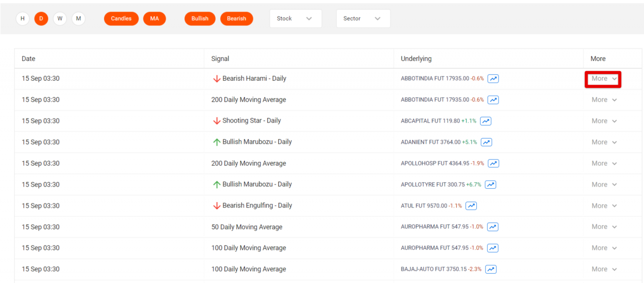This screenshot has height=283, width=644.
Task: Open APOLLOTYRE FUT chart icon
Action: pos(490,184)
